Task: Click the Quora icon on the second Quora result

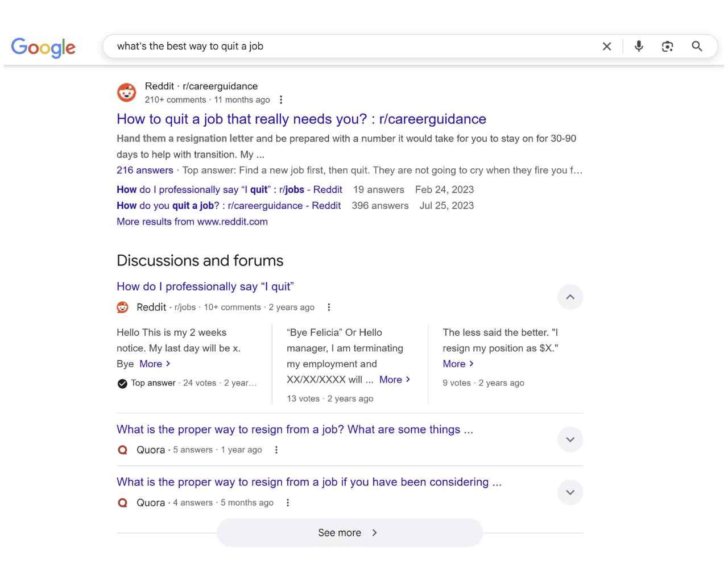Action: click(122, 502)
